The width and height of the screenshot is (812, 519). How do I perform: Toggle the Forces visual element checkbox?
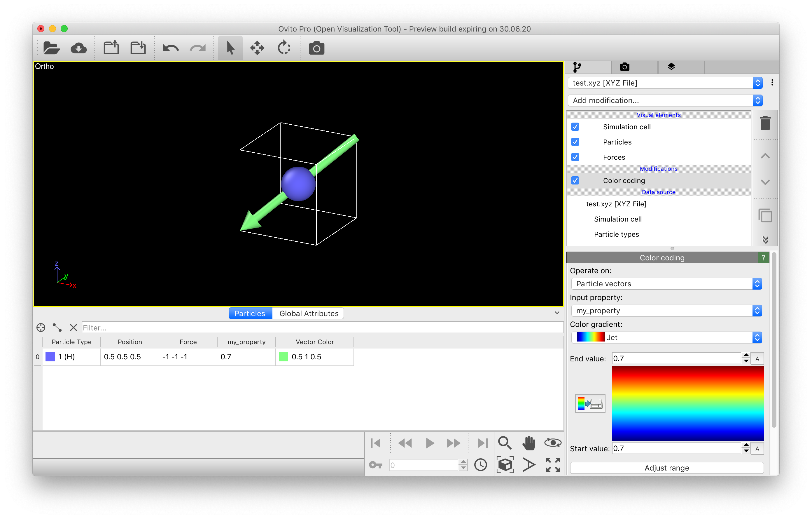tap(575, 157)
